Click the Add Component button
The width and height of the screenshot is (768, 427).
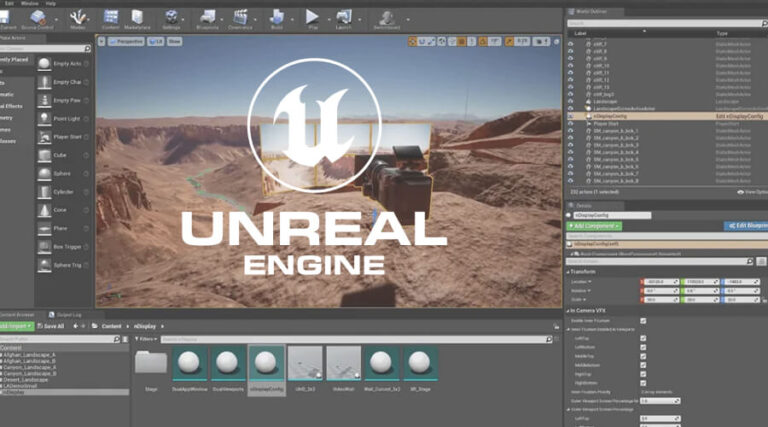click(594, 226)
